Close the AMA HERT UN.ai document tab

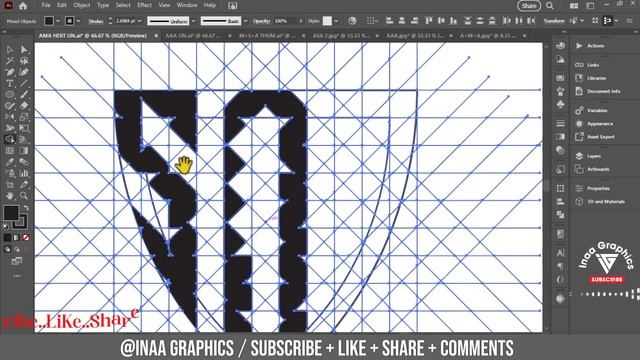(156, 36)
